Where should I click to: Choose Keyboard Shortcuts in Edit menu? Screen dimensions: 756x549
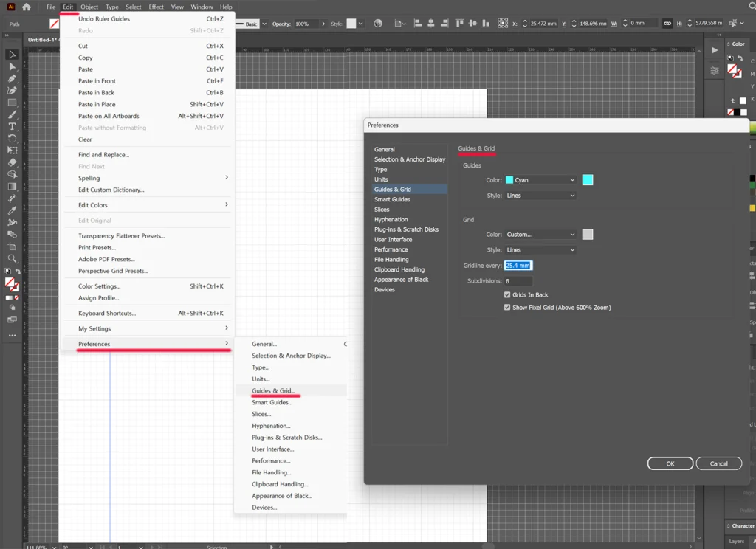pyautogui.click(x=147, y=313)
